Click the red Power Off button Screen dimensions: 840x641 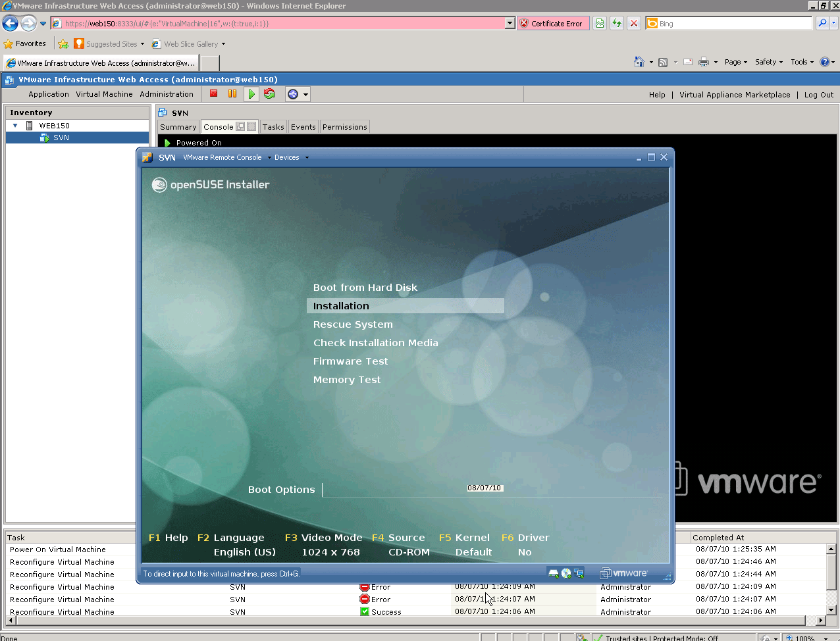point(214,93)
